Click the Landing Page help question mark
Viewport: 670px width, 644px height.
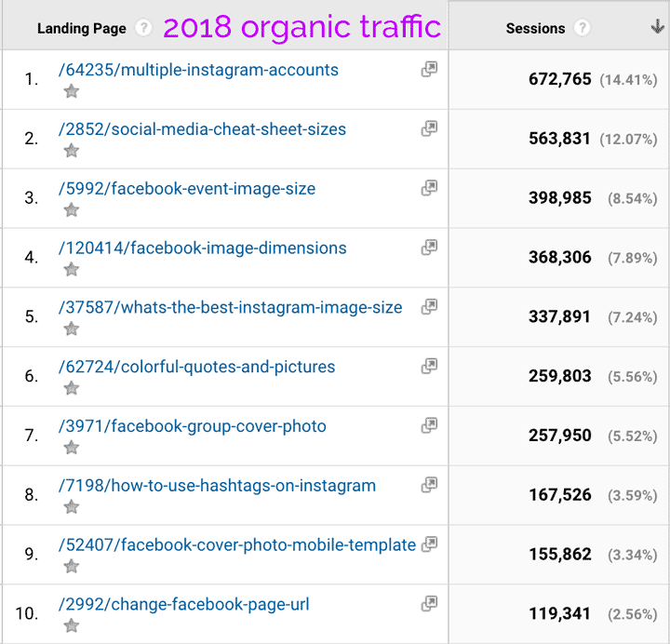point(143,28)
